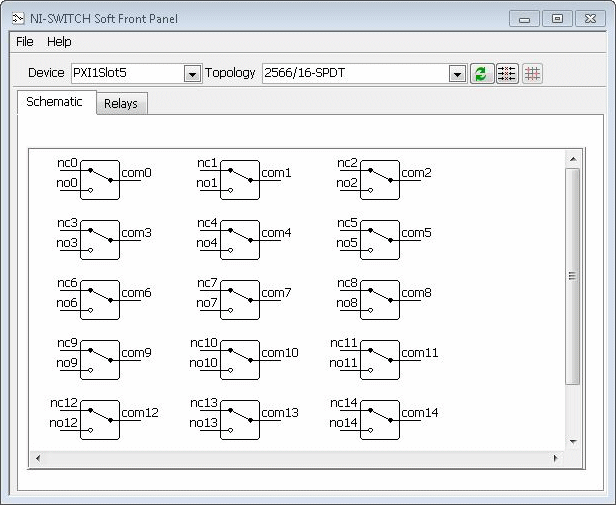
Task: Open the File menu
Action: pos(25,42)
